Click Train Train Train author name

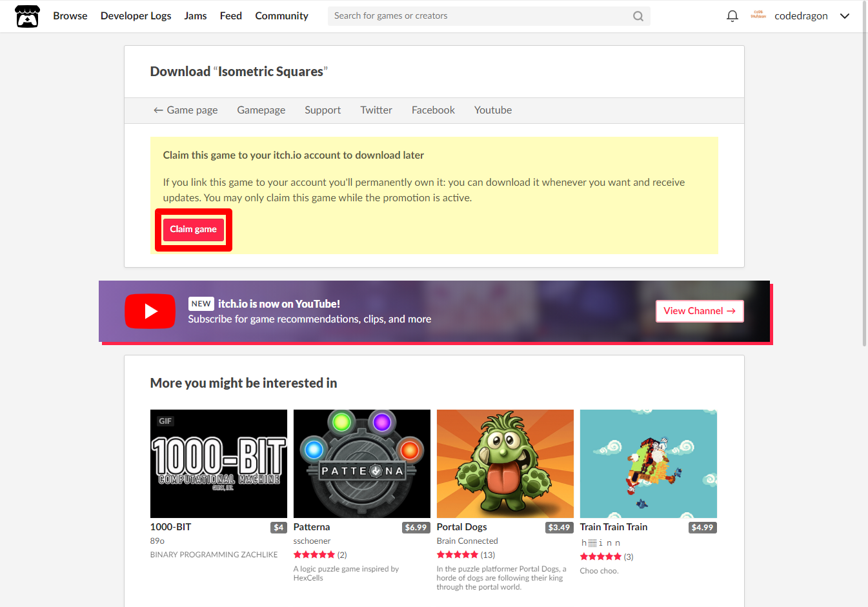[601, 543]
